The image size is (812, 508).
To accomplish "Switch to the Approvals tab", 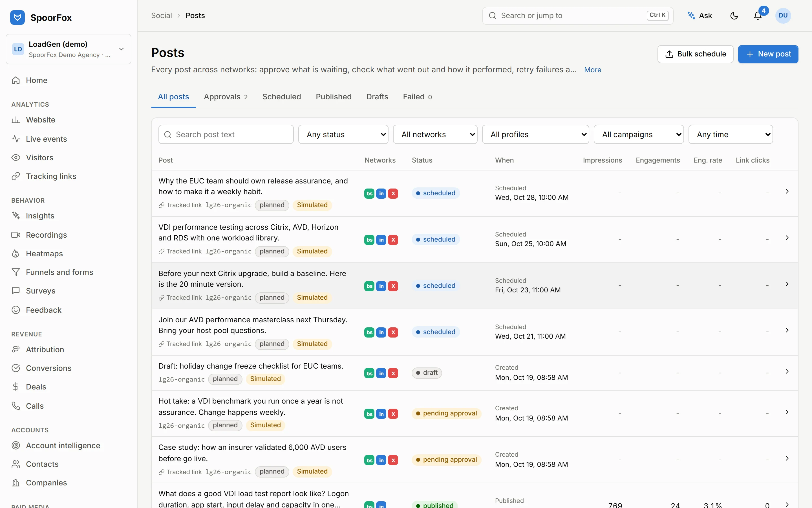I will coord(226,97).
